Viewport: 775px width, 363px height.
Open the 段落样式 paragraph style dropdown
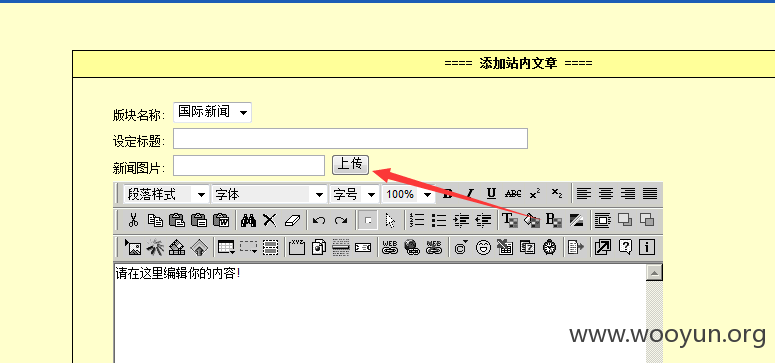click(x=166, y=194)
